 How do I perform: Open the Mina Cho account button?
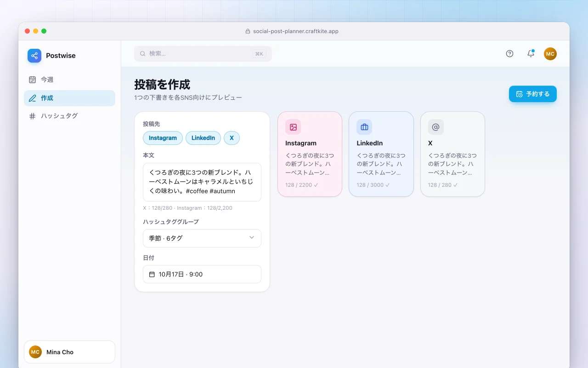(x=69, y=352)
